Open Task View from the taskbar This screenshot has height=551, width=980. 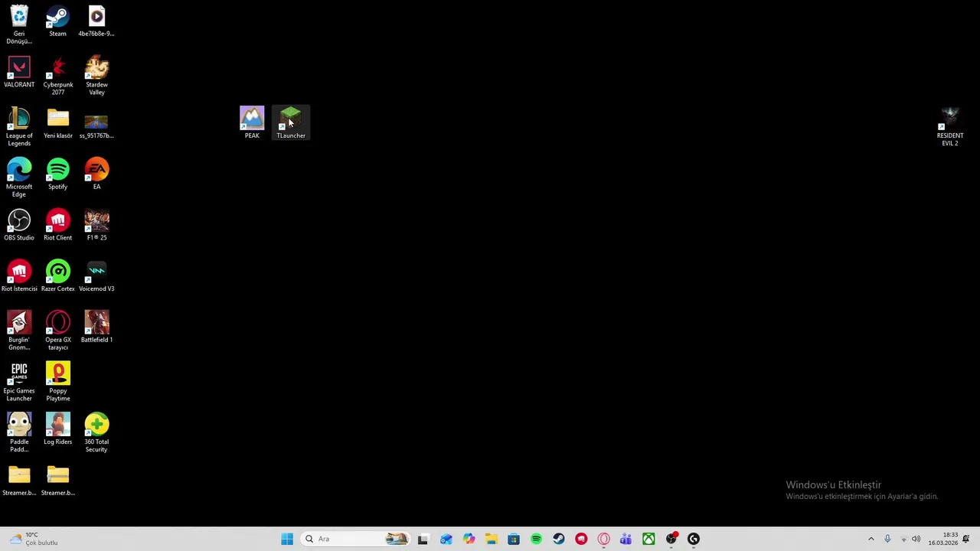[423, 539]
